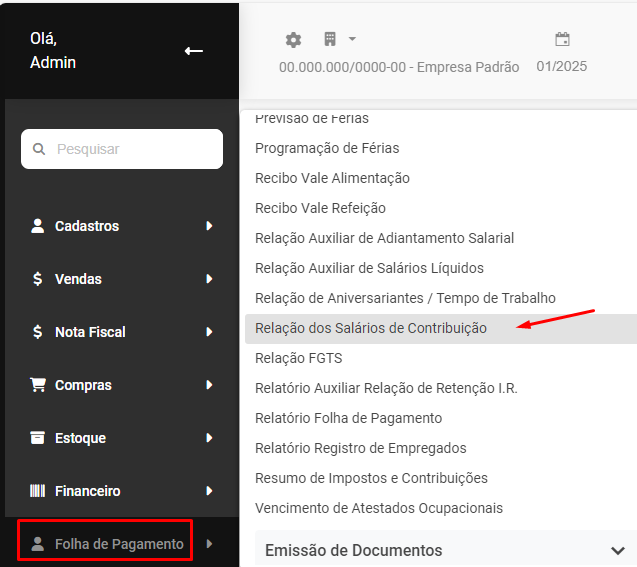This screenshot has width=637, height=567.
Task: Click the company building icon
Action: point(330,40)
